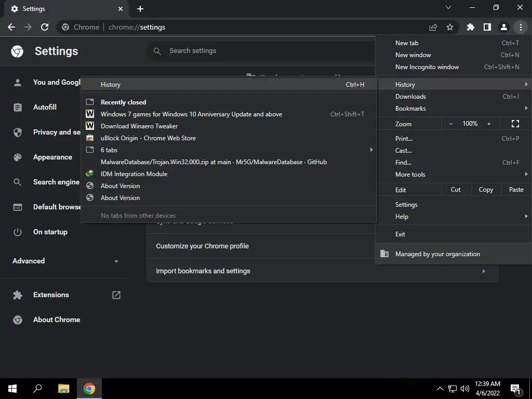Expand the Help submenu

pos(454,217)
